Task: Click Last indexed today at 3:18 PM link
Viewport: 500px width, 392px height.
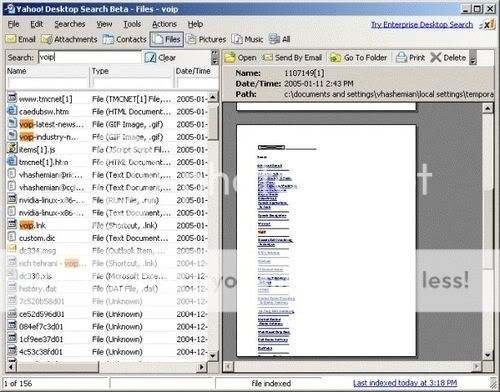Action: point(405,383)
